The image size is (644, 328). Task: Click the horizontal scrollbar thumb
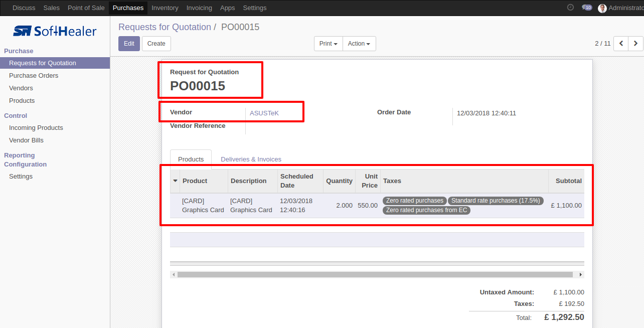[x=375, y=275]
